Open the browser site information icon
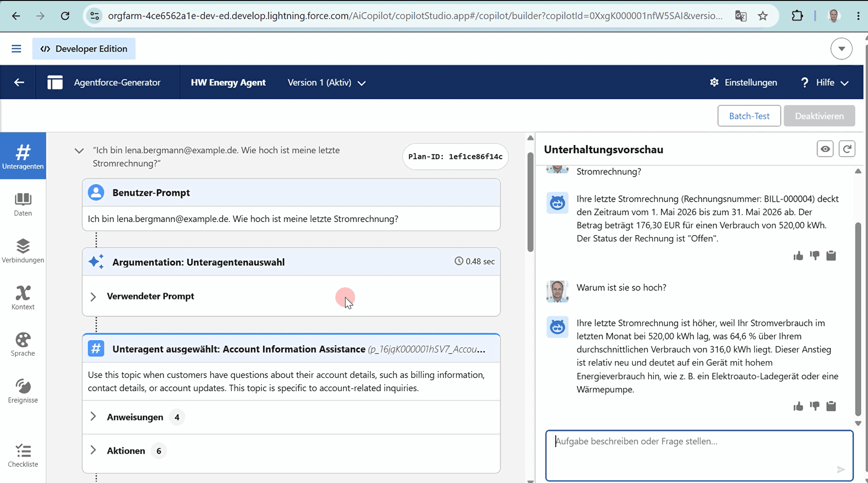Viewport: 868px width, 483px height. [94, 16]
